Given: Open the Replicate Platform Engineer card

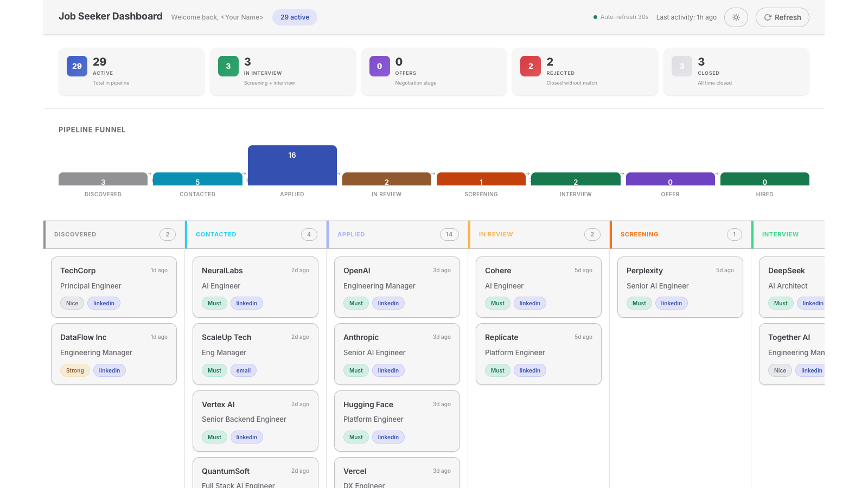Looking at the screenshot, I should pyautogui.click(x=539, y=354).
